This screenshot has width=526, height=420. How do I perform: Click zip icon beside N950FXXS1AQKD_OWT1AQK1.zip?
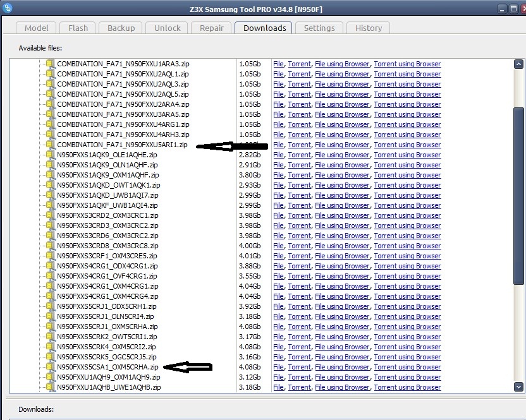point(50,184)
